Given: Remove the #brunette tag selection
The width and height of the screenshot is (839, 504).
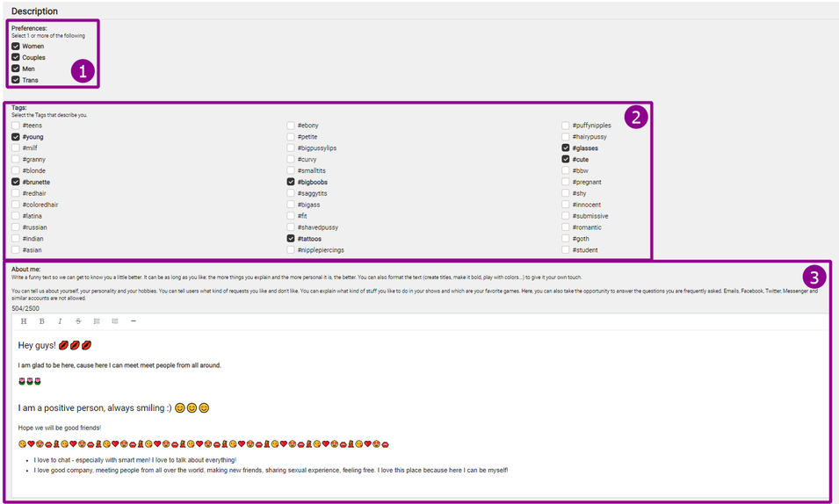Looking at the screenshot, I should click(x=16, y=182).
